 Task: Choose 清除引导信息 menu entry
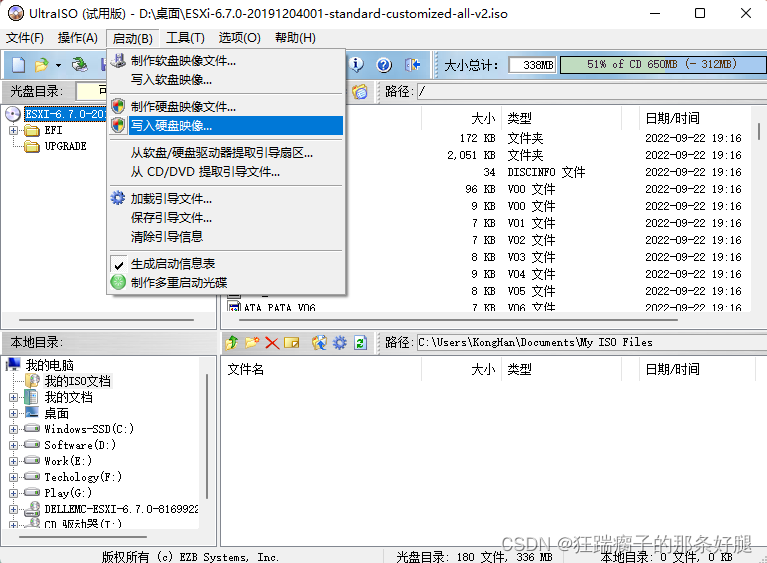226,237
